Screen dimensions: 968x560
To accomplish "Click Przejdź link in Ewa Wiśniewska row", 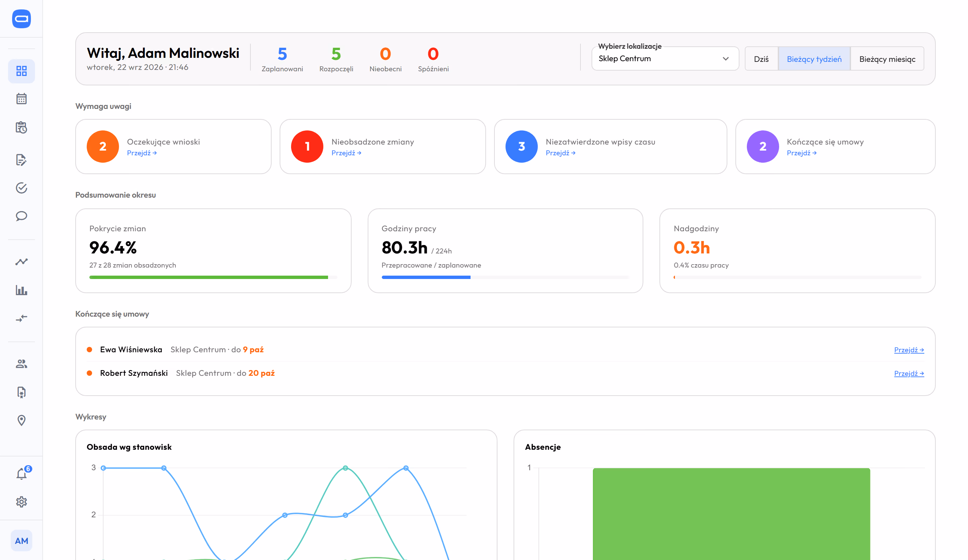I will click(x=909, y=350).
